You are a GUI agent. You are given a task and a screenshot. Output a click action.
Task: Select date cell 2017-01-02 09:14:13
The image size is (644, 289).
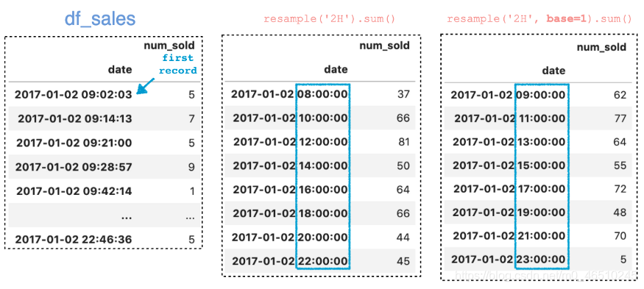point(75,118)
